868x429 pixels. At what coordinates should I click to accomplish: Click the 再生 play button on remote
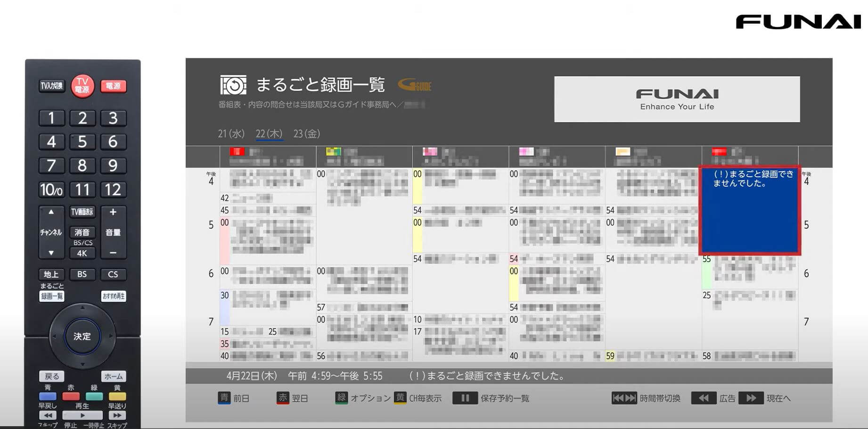pyautogui.click(x=82, y=415)
